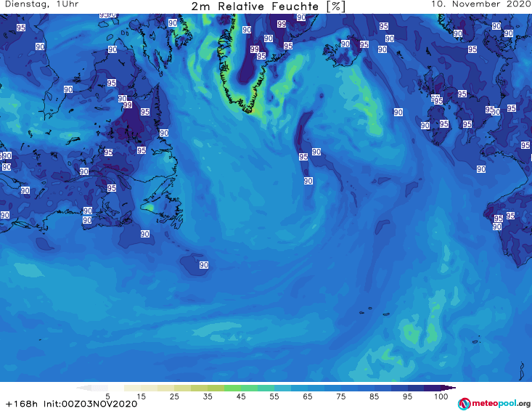Click the legend value 85

pyautogui.click(x=374, y=396)
